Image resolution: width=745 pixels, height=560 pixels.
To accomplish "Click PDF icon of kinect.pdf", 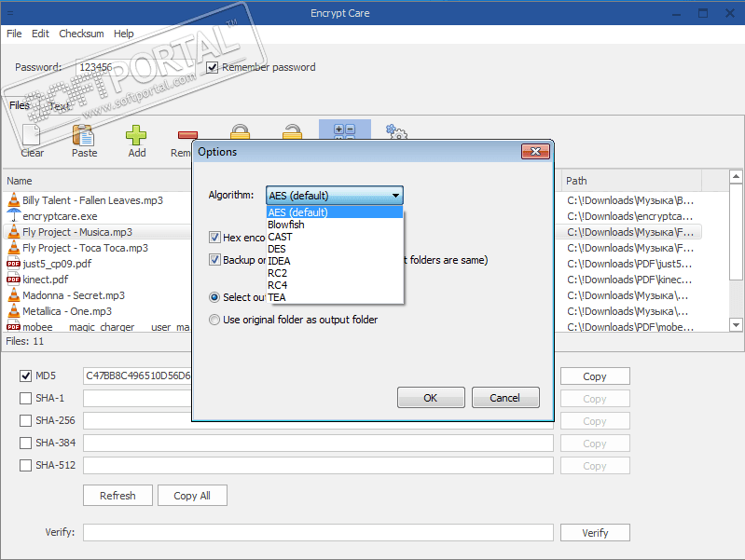I will pos(13,280).
